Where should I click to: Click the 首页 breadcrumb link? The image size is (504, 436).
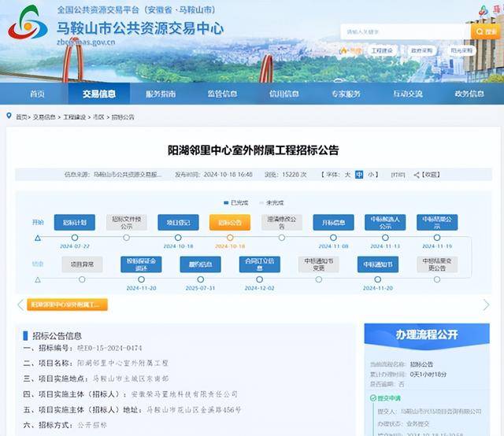click(x=21, y=116)
